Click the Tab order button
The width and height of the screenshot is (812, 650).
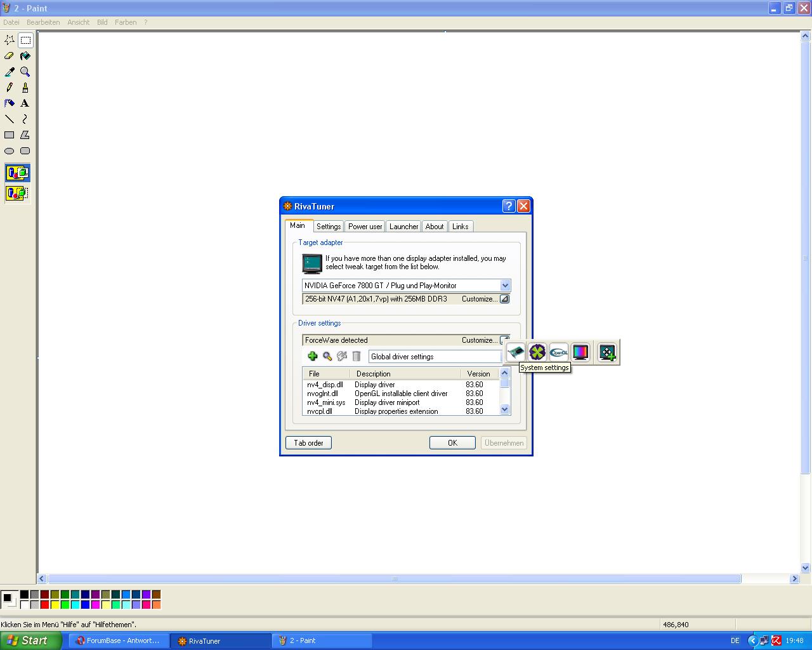(x=308, y=443)
